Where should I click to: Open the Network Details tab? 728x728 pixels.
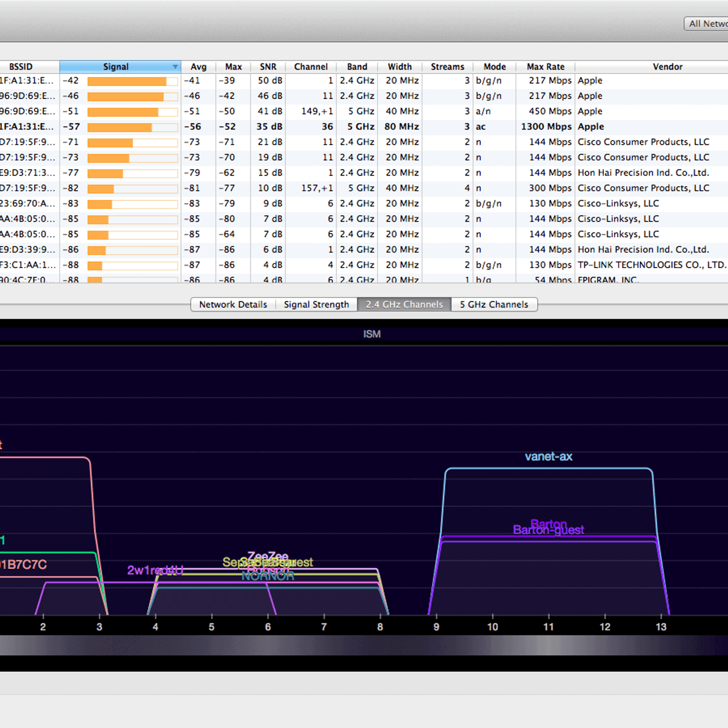tap(233, 304)
